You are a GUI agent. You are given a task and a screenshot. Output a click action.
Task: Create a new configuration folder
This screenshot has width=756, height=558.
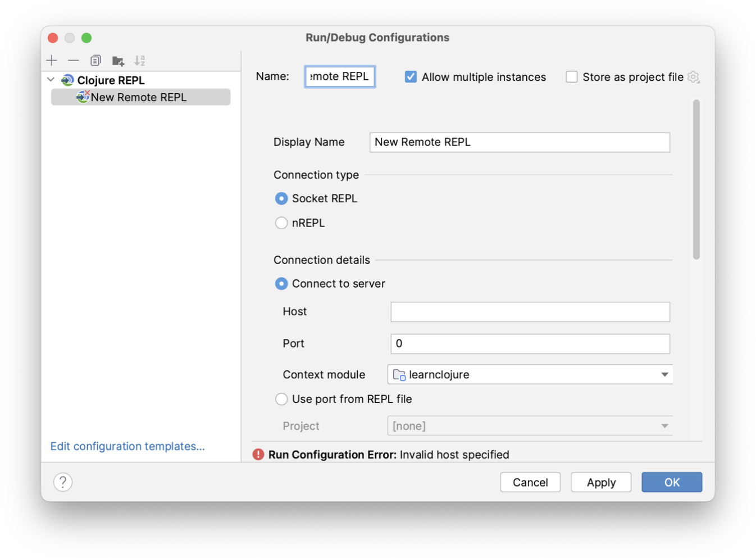118,61
